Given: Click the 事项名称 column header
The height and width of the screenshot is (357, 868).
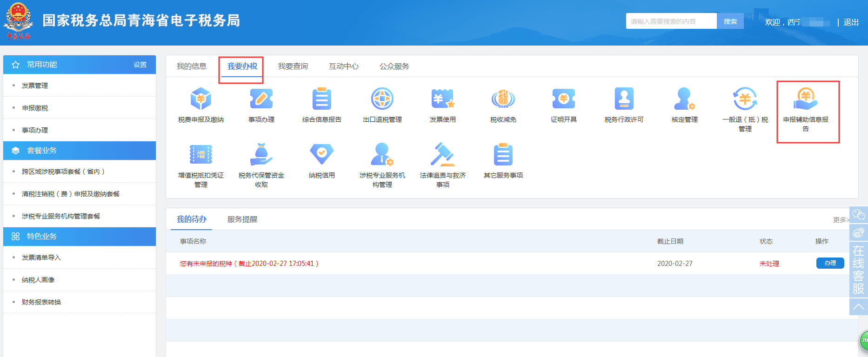Looking at the screenshot, I should coord(193,241).
